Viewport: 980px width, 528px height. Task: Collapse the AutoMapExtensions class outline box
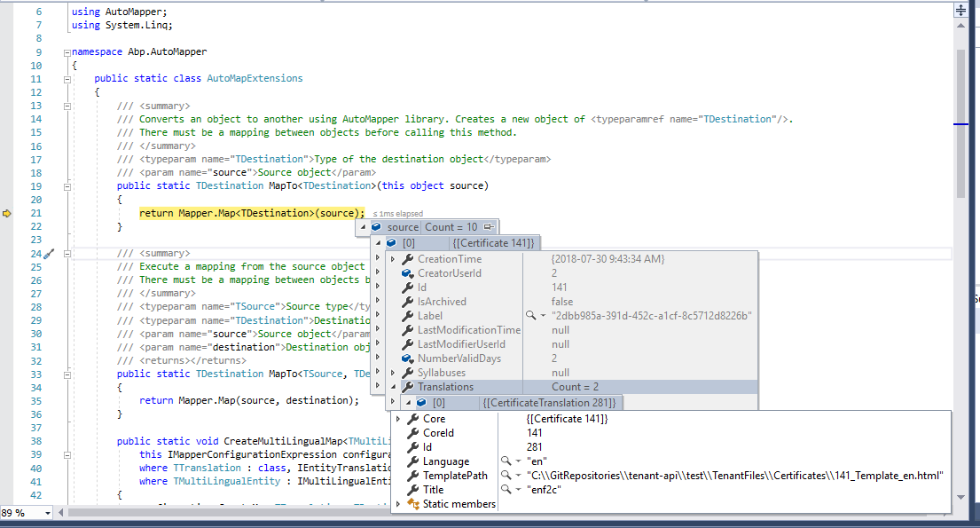click(67, 79)
